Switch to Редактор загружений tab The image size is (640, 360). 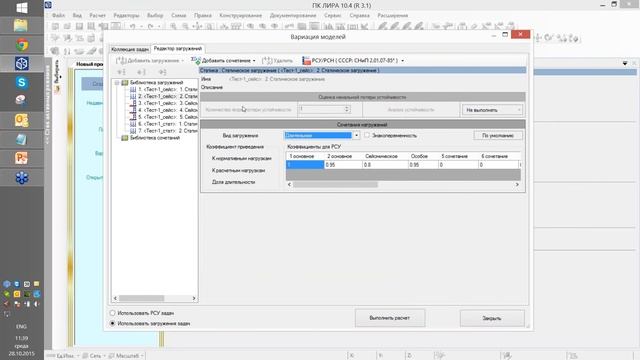point(178,49)
